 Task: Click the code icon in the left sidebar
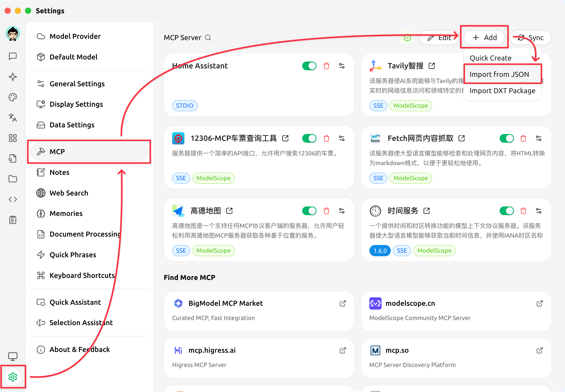13,199
